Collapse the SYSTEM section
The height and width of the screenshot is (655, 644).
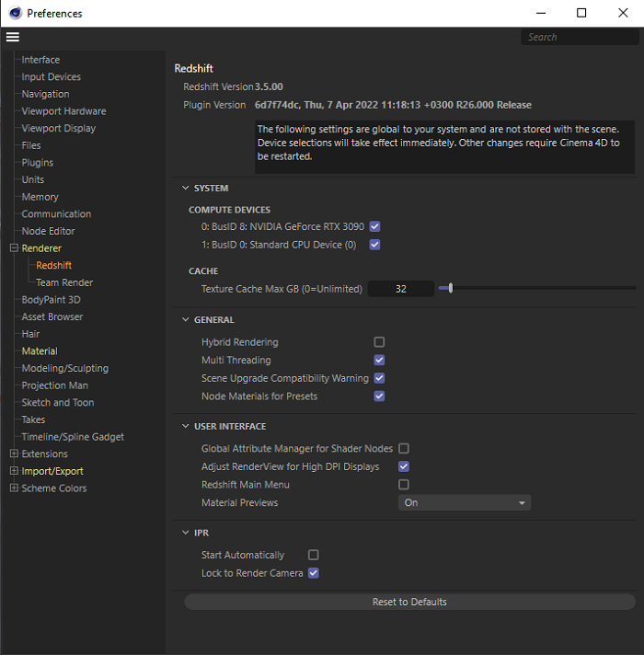coord(184,189)
